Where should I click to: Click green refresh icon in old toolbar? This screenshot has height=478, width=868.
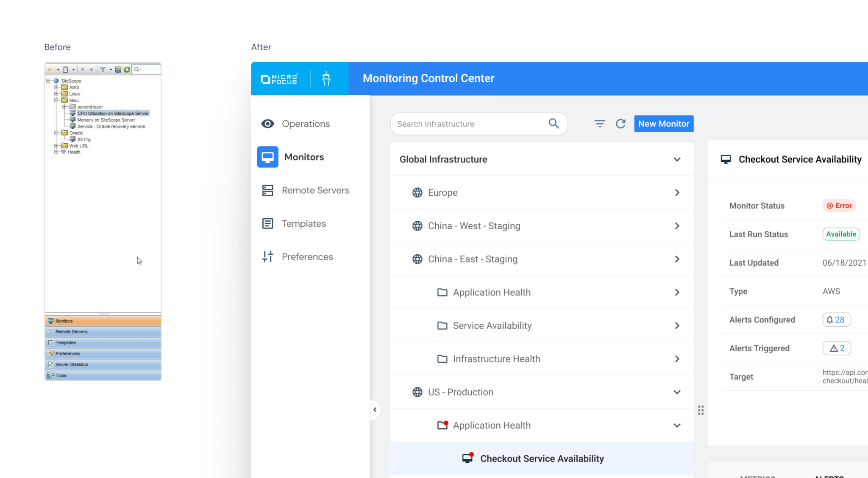[127, 69]
